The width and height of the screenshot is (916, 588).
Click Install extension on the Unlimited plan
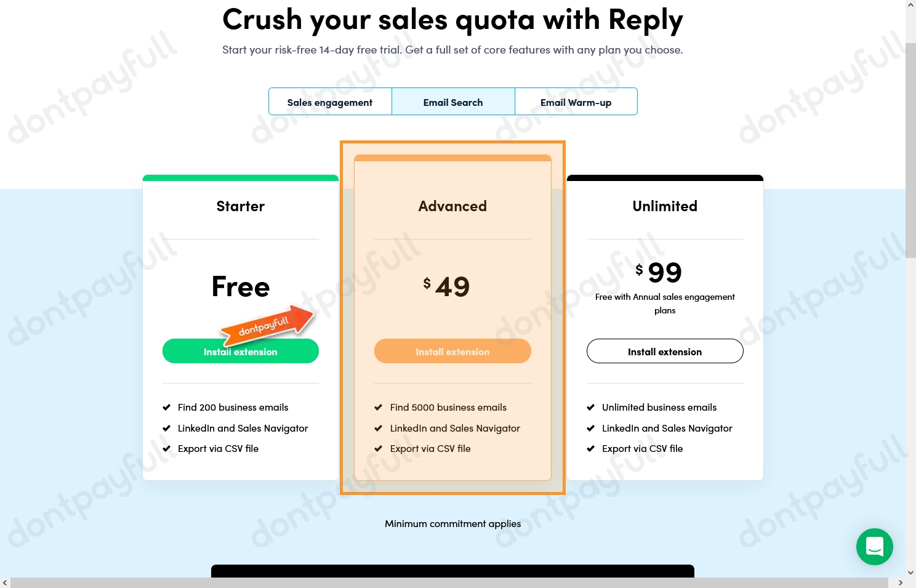665,351
